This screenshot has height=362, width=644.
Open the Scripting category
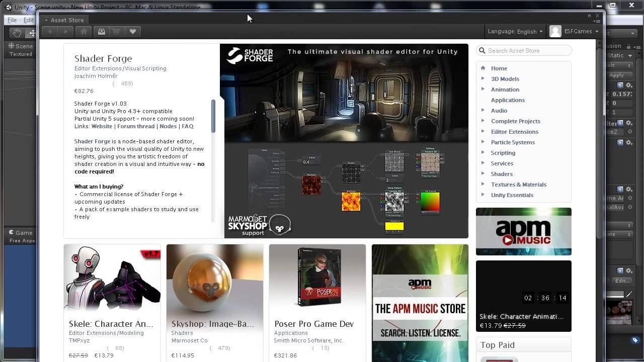click(x=503, y=153)
